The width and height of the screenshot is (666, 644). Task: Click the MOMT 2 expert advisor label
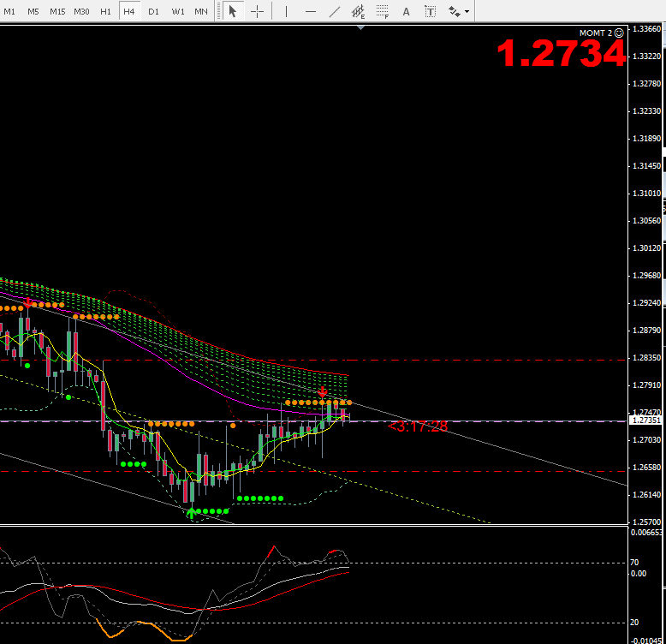pos(596,33)
